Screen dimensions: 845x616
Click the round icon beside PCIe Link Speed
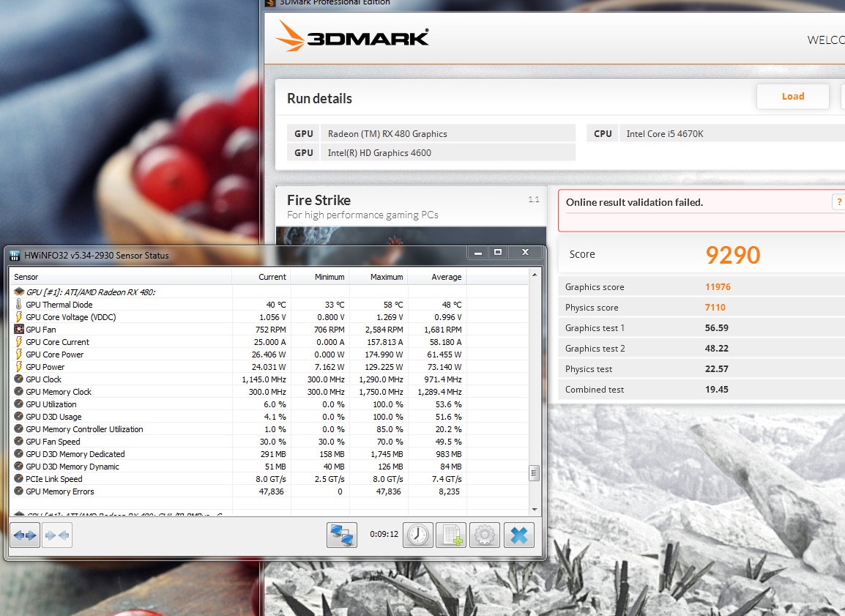coord(19,478)
